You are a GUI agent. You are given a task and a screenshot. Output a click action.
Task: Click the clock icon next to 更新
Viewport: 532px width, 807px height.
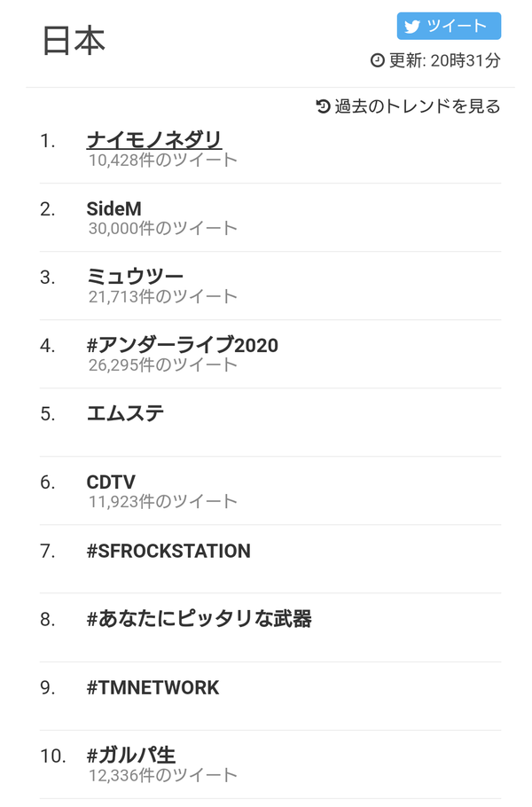pos(377,60)
